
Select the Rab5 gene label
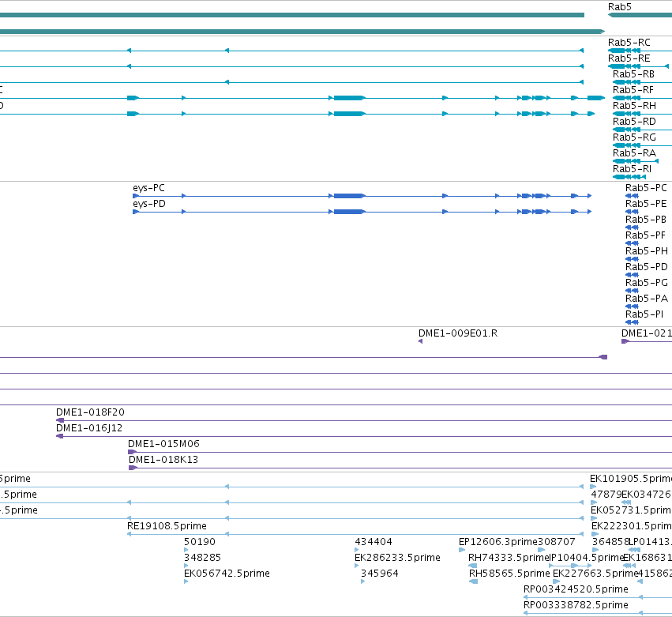619,7
